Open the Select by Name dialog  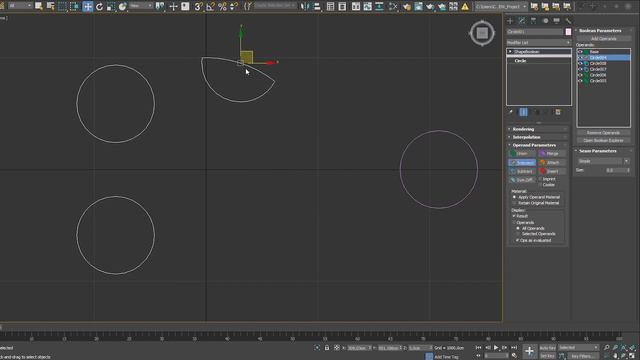pos(51,6)
